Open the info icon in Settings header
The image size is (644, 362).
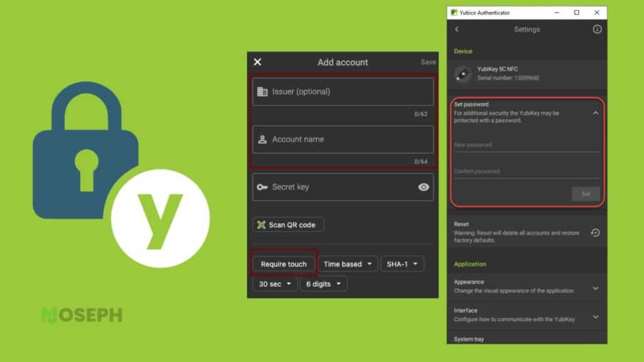[x=597, y=29]
